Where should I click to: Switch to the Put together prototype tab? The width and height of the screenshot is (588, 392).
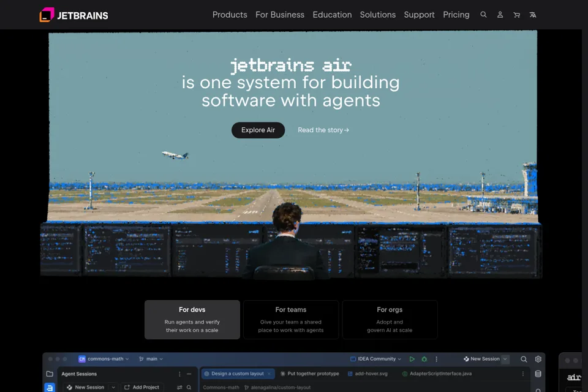tap(310, 374)
